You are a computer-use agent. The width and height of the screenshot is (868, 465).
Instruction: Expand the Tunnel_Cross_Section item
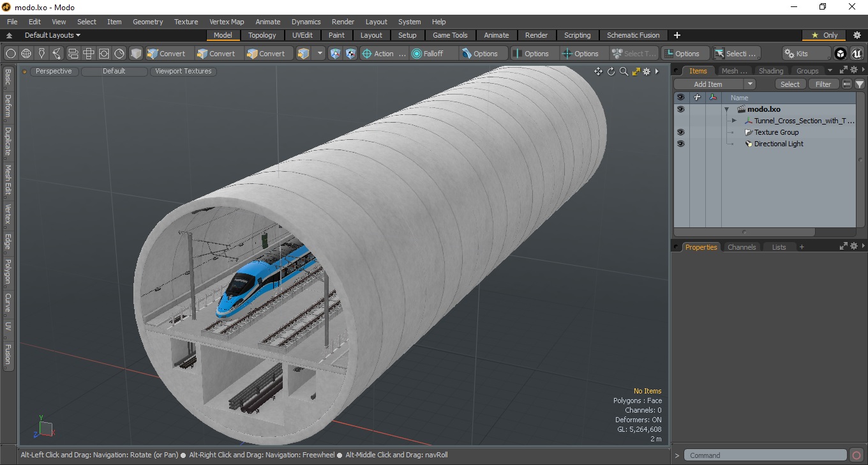(x=734, y=121)
